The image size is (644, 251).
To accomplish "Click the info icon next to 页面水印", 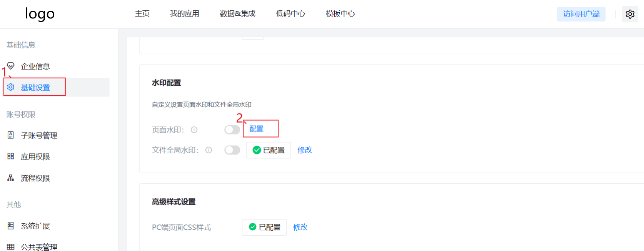I will (194, 130).
